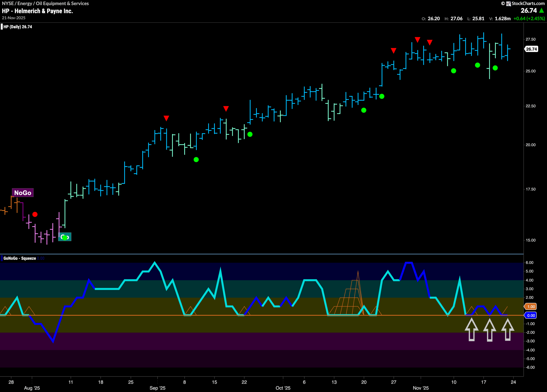Image resolution: width=547 pixels, height=392 pixels.
Task: Click the green dot below the November 10 bar
Action: click(x=453, y=71)
